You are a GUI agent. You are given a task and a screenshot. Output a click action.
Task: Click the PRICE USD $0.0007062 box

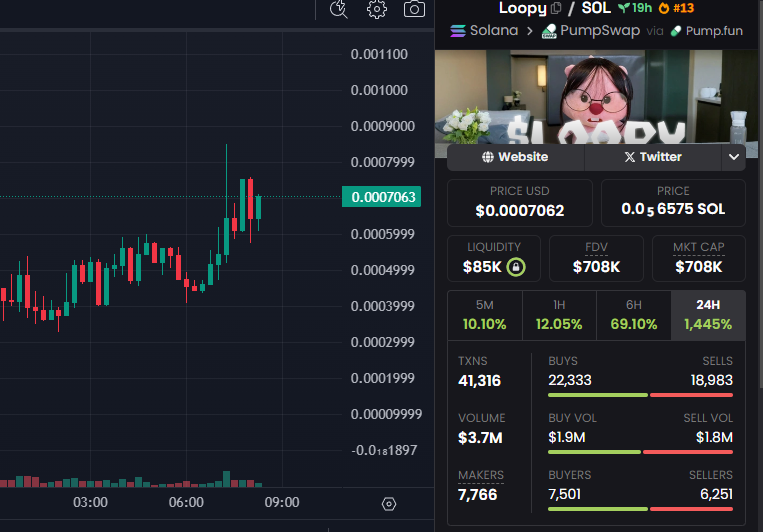coord(520,203)
